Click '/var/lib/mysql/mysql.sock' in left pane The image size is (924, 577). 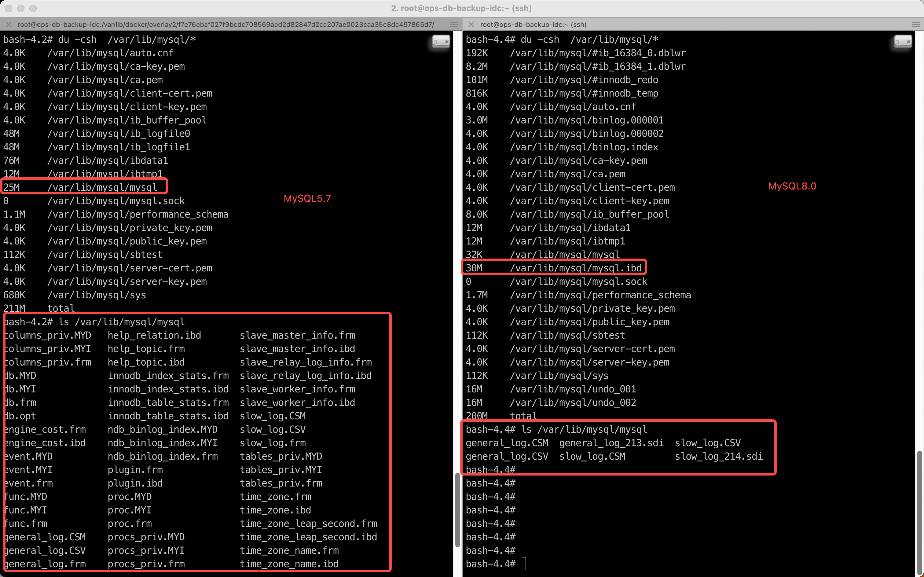pos(116,201)
